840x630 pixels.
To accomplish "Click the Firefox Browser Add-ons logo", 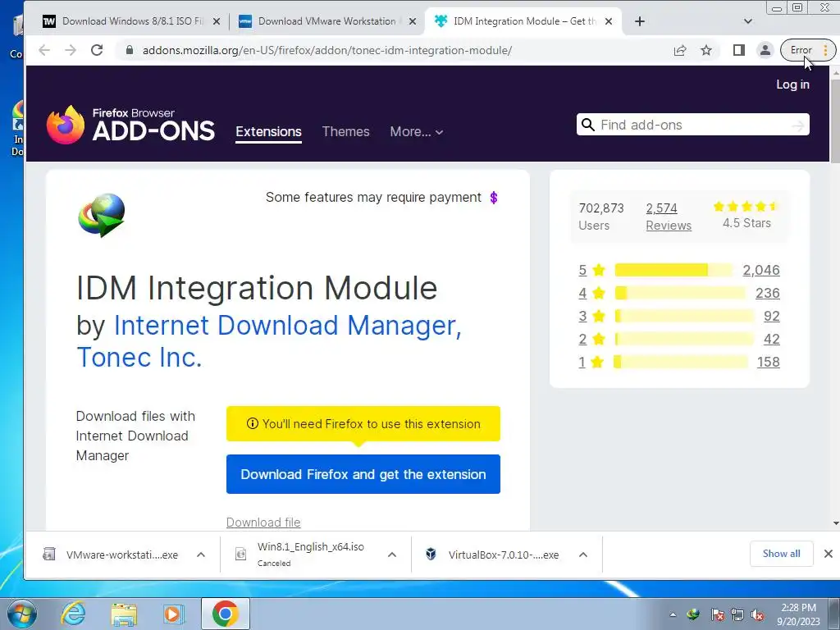I will [x=130, y=125].
